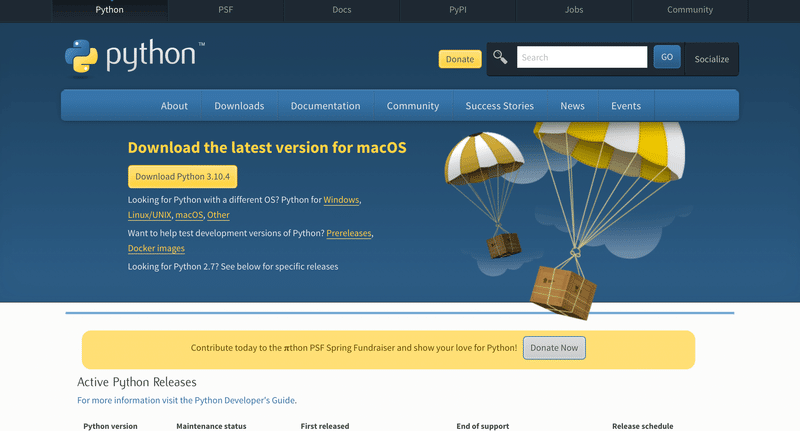
Task: Open the Socialize menu
Action: [x=711, y=59]
